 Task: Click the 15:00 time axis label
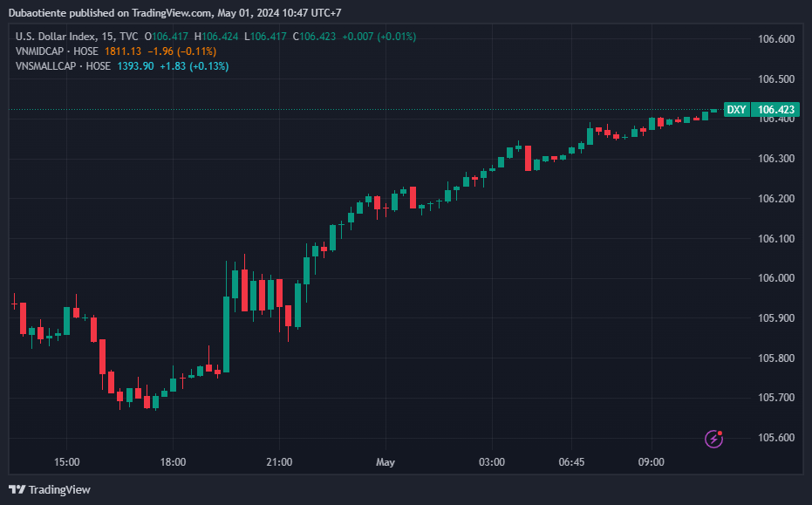point(67,462)
